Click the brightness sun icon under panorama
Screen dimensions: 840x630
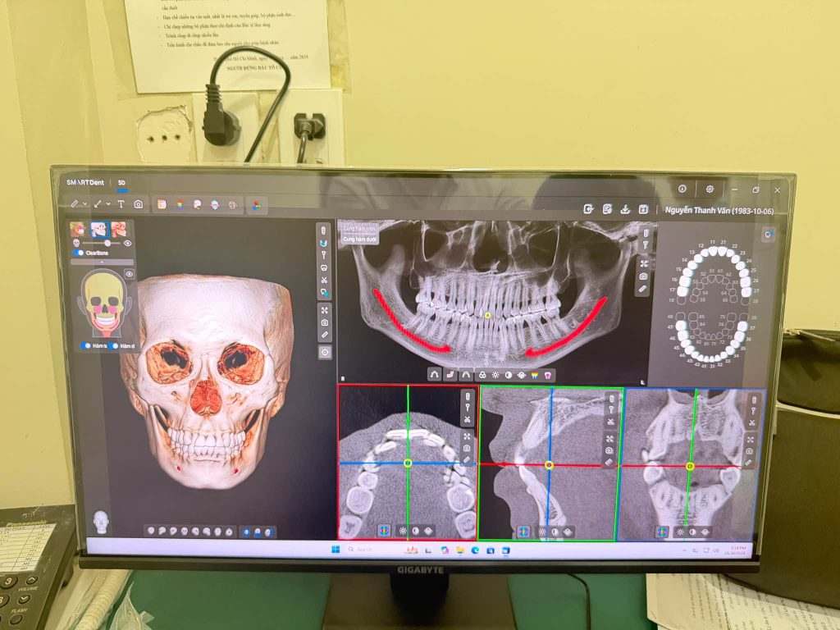(x=495, y=376)
